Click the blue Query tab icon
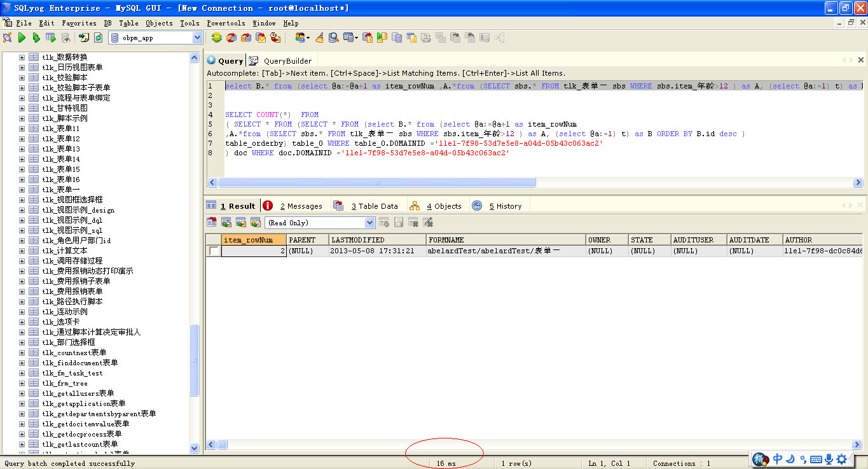The image size is (868, 469). click(x=211, y=60)
